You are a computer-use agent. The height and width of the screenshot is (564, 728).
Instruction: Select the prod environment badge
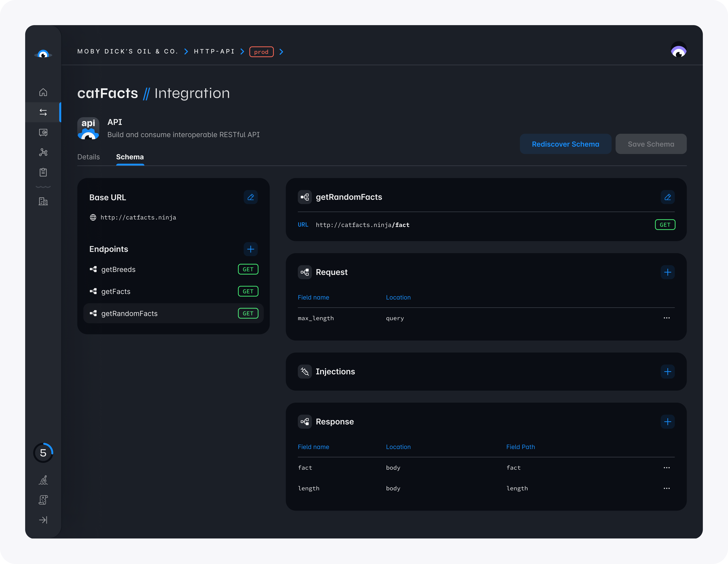point(261,52)
